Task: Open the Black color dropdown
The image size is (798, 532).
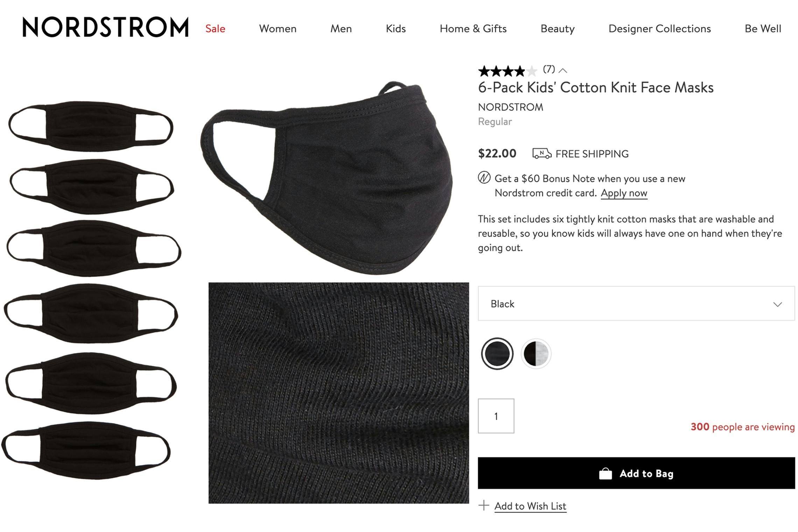Action: click(x=636, y=303)
